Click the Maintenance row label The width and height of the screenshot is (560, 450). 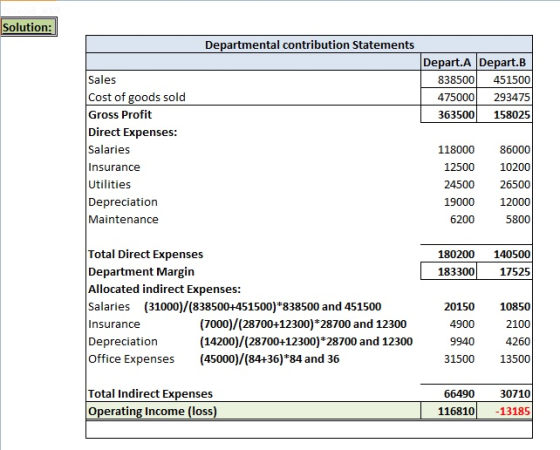coord(123,219)
